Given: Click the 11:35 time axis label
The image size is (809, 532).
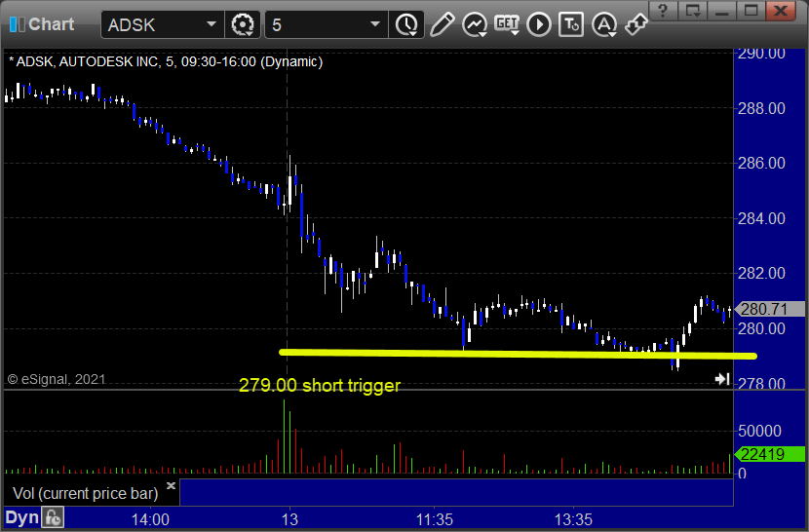Looking at the screenshot, I should [435, 519].
